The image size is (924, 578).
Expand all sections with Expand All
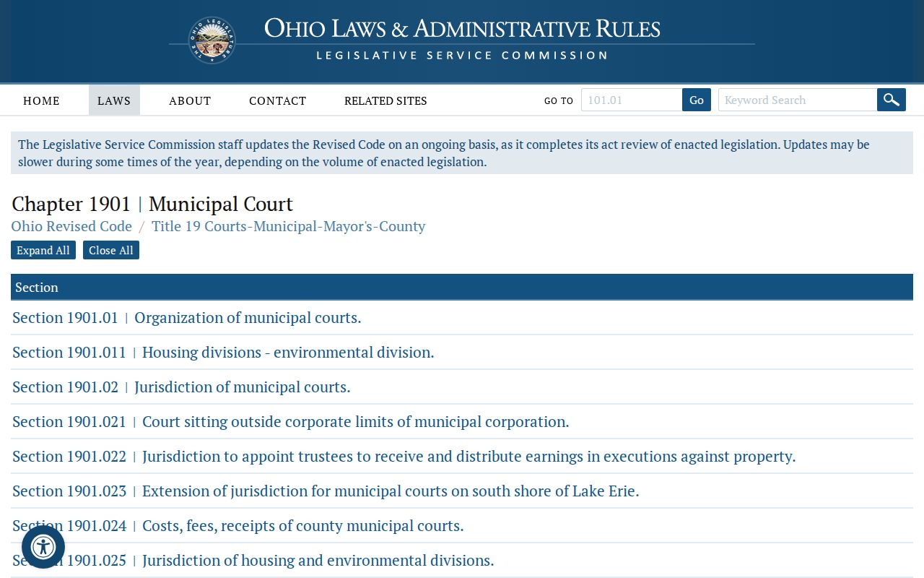coord(43,250)
